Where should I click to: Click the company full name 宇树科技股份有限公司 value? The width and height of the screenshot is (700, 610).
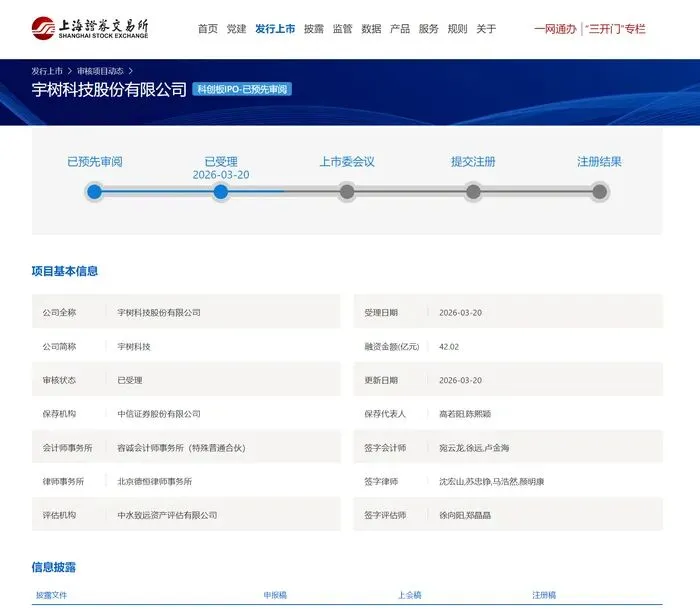coord(159,313)
